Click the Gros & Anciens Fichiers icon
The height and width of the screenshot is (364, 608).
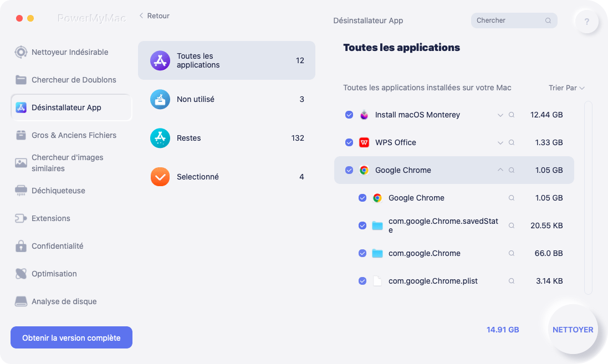coord(21,135)
